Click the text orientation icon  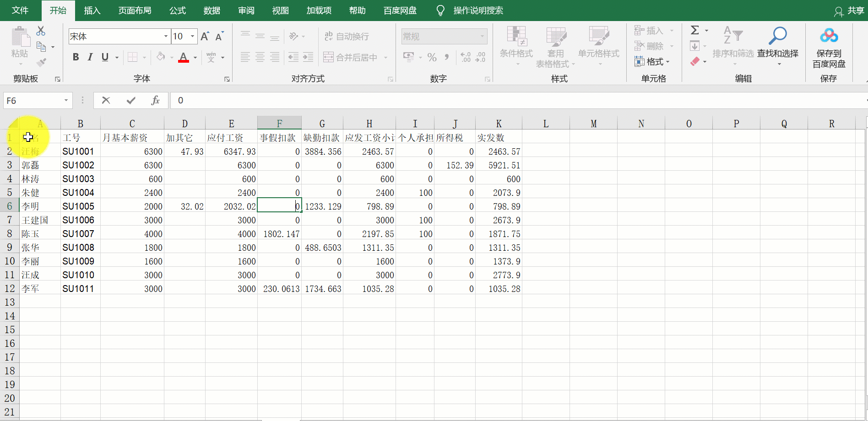[x=294, y=36]
